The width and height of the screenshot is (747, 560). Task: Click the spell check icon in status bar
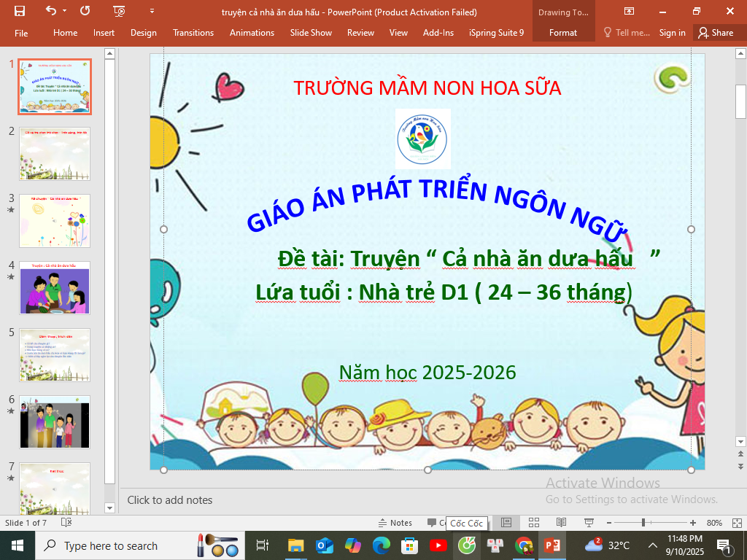click(66, 523)
